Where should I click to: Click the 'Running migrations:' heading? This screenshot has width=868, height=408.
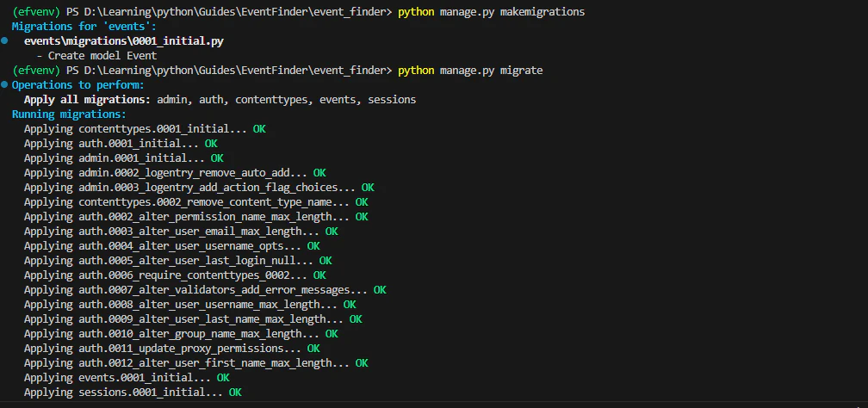pyautogui.click(x=69, y=114)
